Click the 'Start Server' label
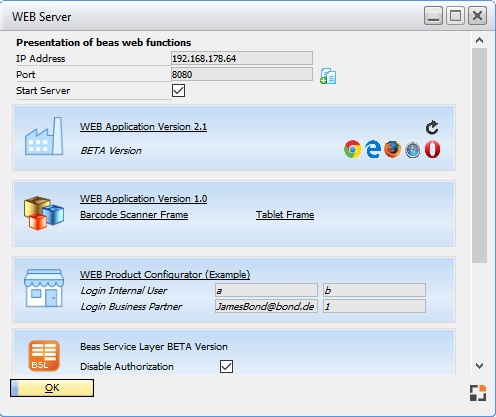This screenshot has height=417, width=496. click(x=43, y=91)
